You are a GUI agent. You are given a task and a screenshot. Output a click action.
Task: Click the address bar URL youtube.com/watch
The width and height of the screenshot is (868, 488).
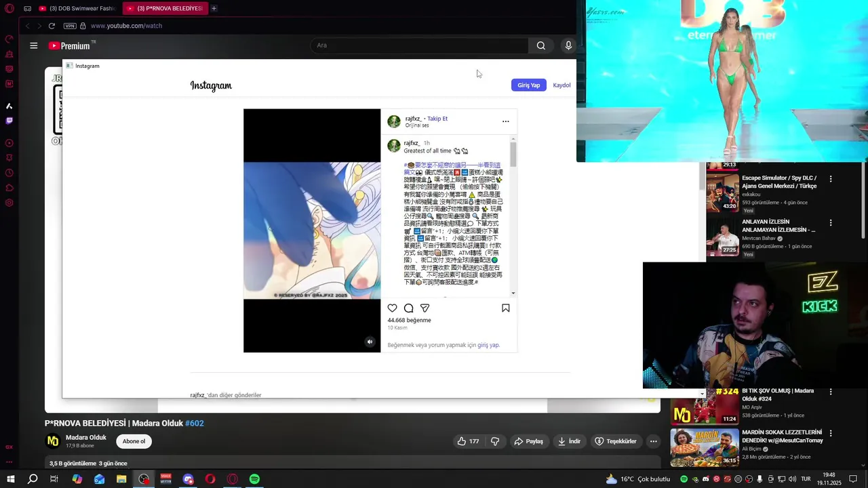pos(126,26)
